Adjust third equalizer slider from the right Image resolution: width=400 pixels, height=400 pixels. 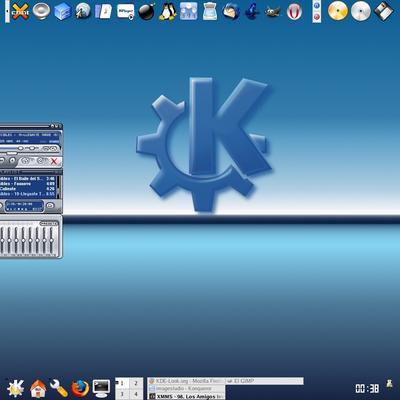pos(37,241)
